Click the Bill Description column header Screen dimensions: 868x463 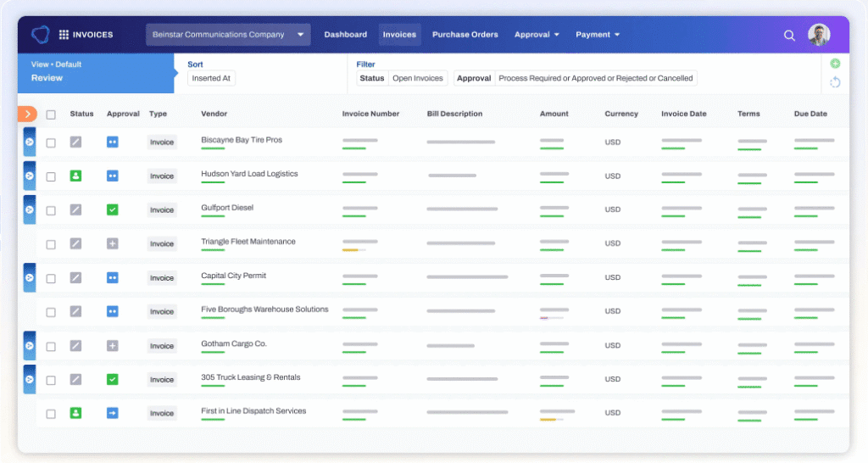454,114
